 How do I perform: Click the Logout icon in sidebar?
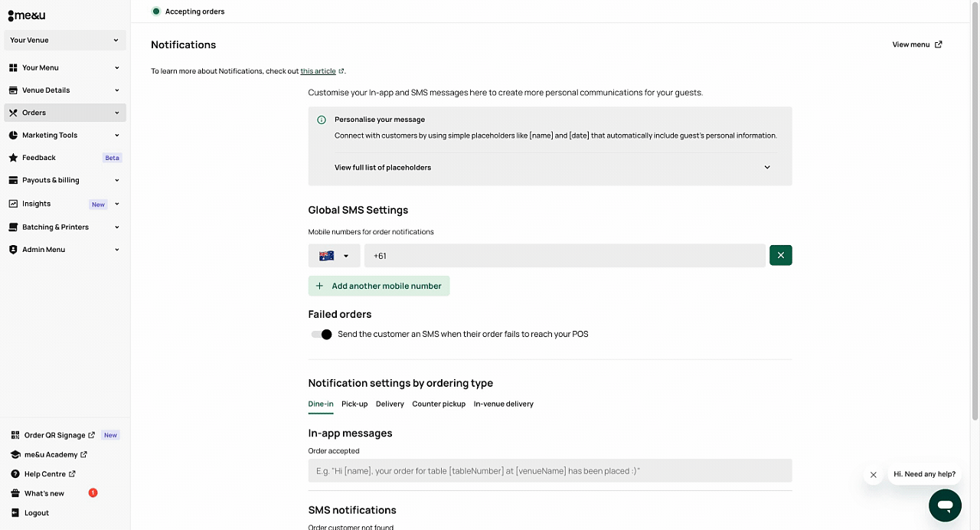15,513
